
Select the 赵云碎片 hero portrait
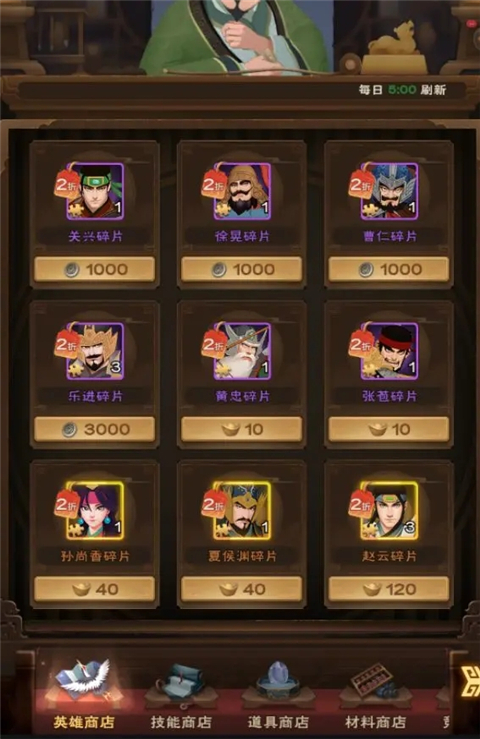tap(389, 511)
